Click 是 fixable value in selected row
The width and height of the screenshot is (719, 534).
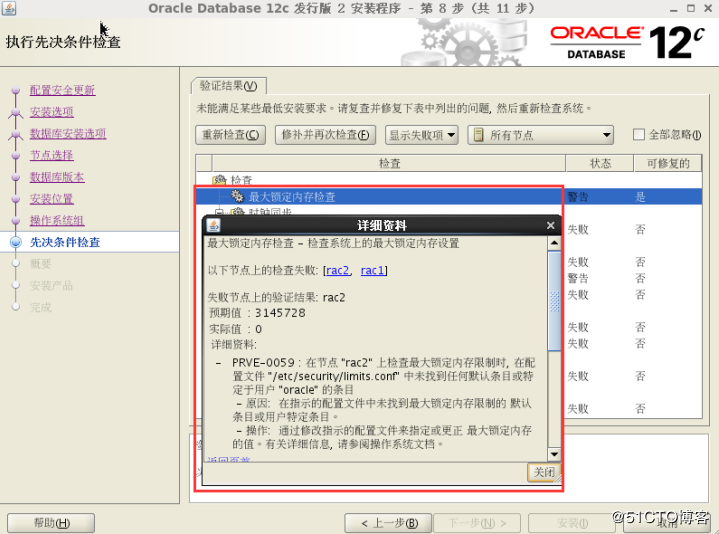(640, 197)
